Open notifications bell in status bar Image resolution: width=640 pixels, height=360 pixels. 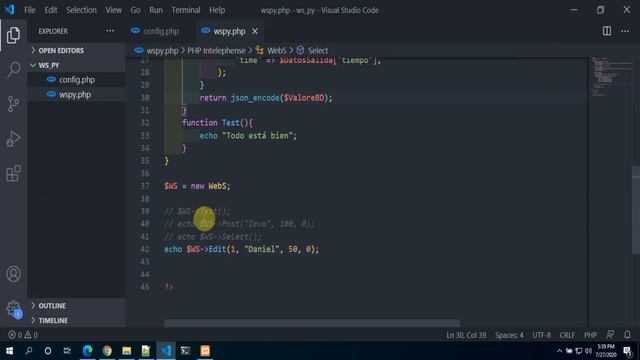click(x=627, y=335)
